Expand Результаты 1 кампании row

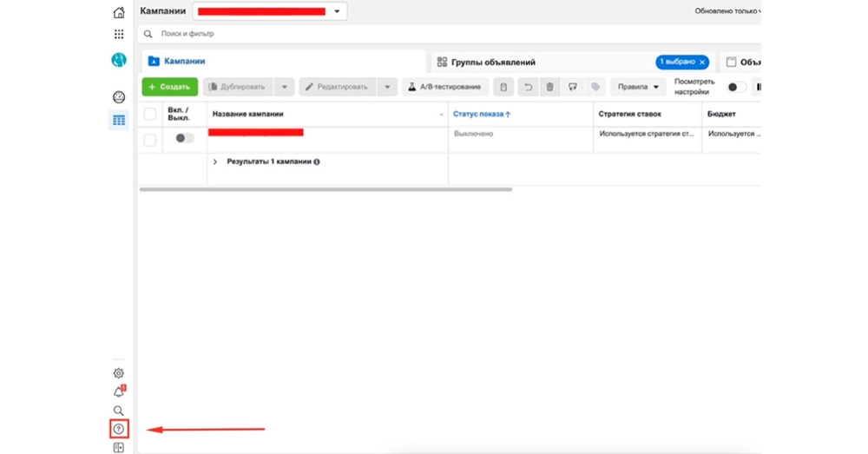pos(215,162)
